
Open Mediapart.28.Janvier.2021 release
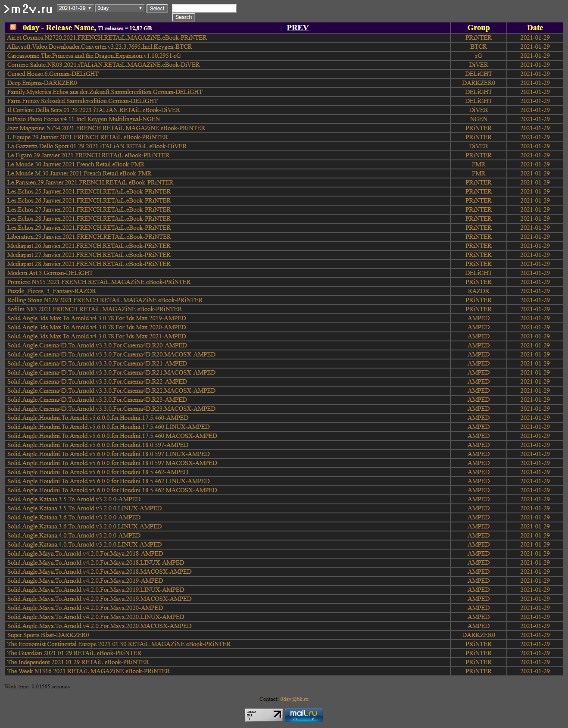click(x=89, y=264)
